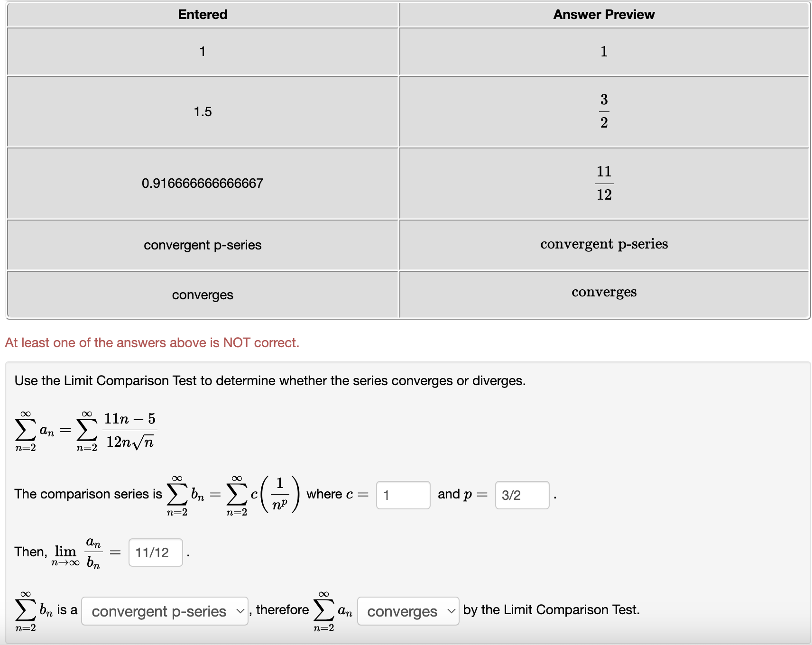The image size is (812, 645).
Task: Click the input field containing 1 for c
Action: point(402,495)
